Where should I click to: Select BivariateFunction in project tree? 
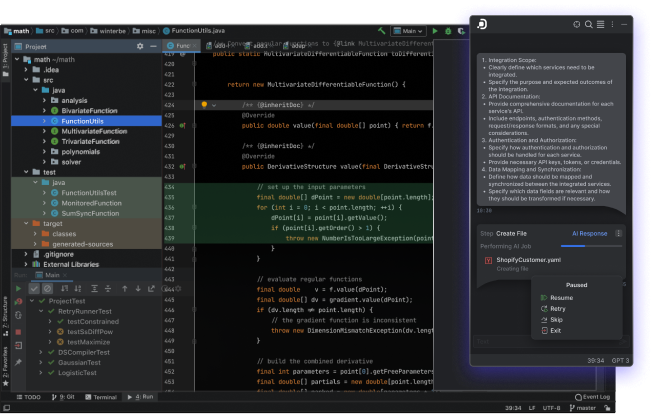pyautogui.click(x=89, y=110)
